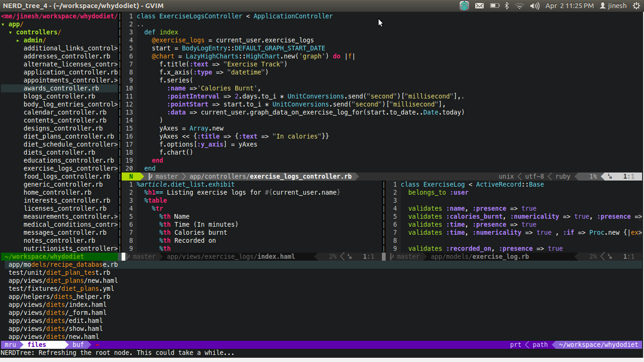Click the ruby filetype segment in the statusline
Screen dimensions: 644x362
(x=562, y=176)
